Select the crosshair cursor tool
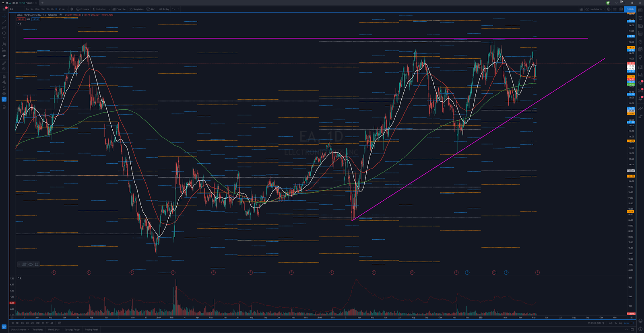Image resolution: width=644 pixels, height=333 pixels. [4, 16]
